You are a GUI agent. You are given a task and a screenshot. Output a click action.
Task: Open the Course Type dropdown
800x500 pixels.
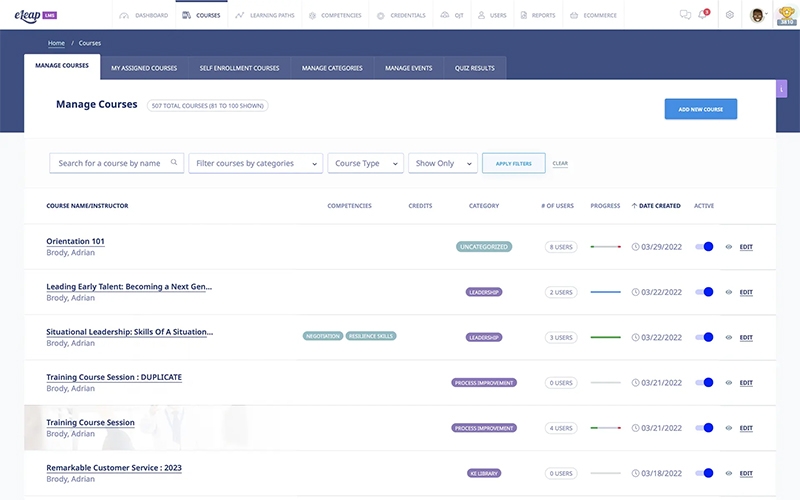(x=365, y=163)
